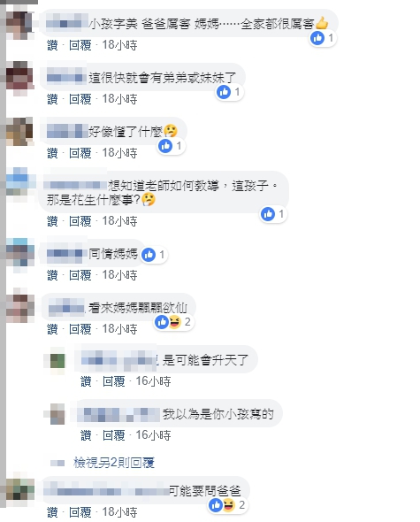420x522 pixels.
Task: Open avatar of 是可能會升天了 replier
Action: [57, 361]
